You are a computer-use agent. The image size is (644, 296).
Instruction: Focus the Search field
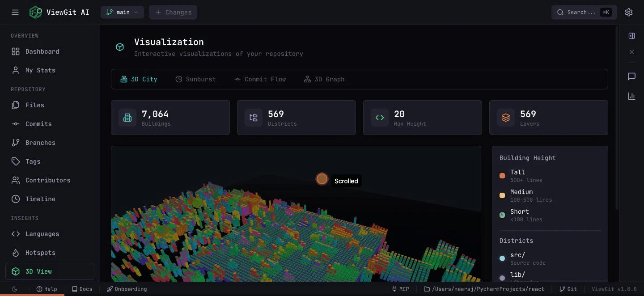point(584,12)
